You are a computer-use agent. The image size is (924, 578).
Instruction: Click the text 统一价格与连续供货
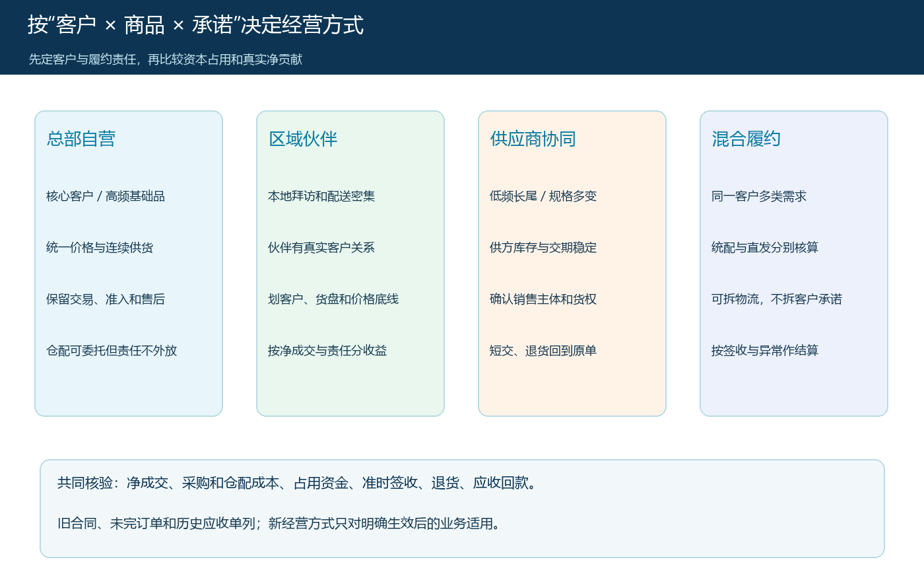100,248
